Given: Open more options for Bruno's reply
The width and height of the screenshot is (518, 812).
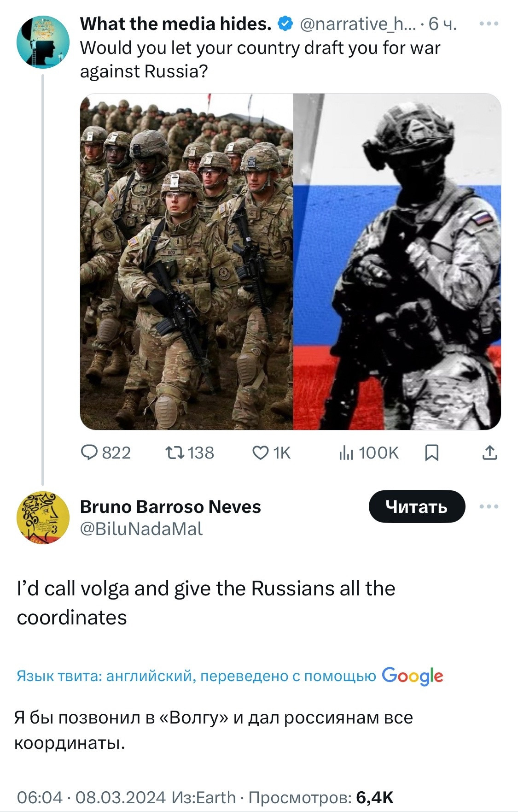Looking at the screenshot, I should pos(489,506).
